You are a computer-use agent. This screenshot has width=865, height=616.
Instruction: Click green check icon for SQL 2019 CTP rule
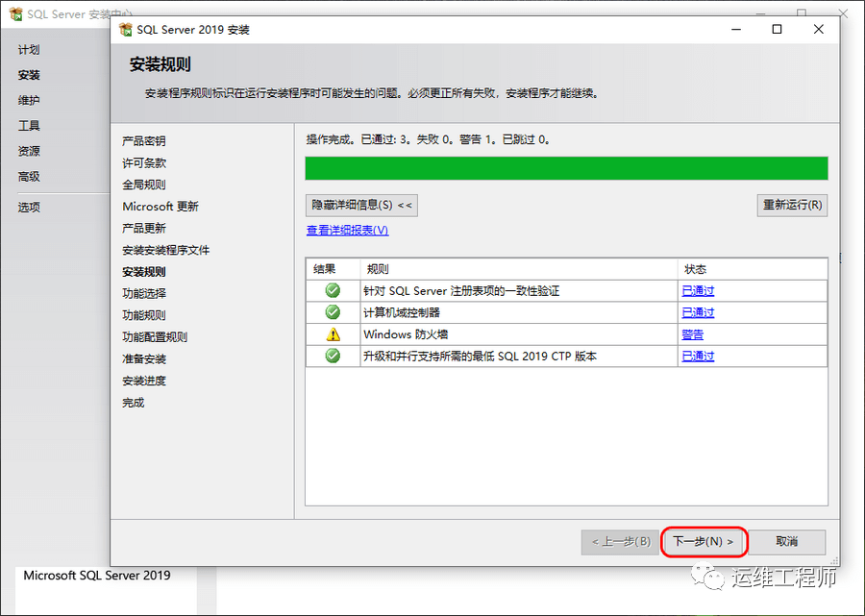(x=333, y=356)
